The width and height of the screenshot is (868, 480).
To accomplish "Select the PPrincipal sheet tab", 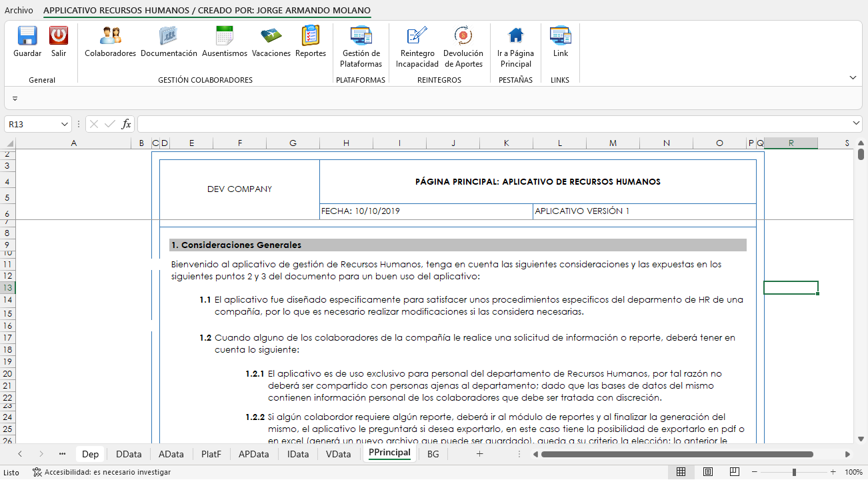I will (x=389, y=453).
